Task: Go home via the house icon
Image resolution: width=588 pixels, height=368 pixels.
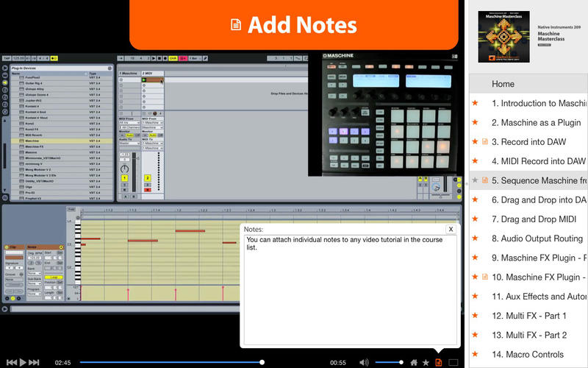Action: tap(414, 362)
